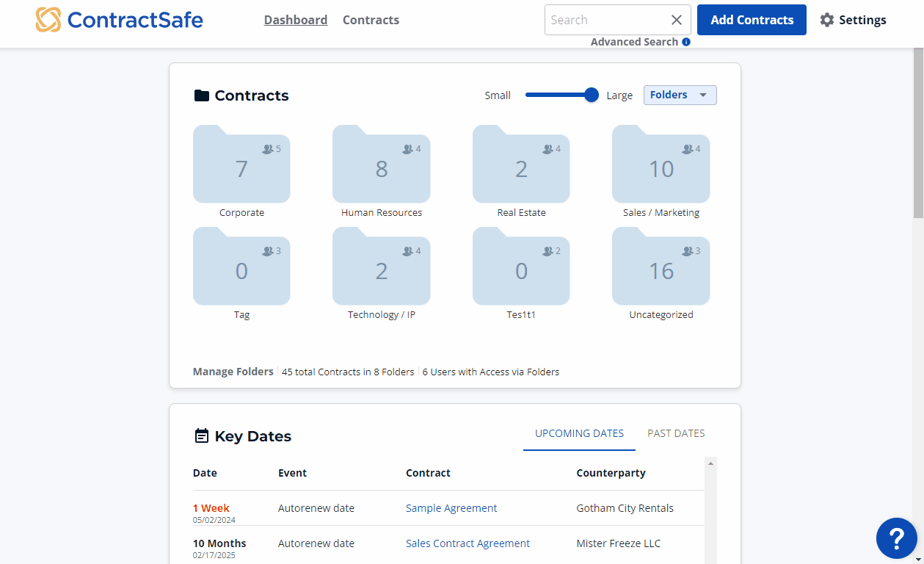Click the Contract column header
924x564 pixels.
(x=428, y=473)
